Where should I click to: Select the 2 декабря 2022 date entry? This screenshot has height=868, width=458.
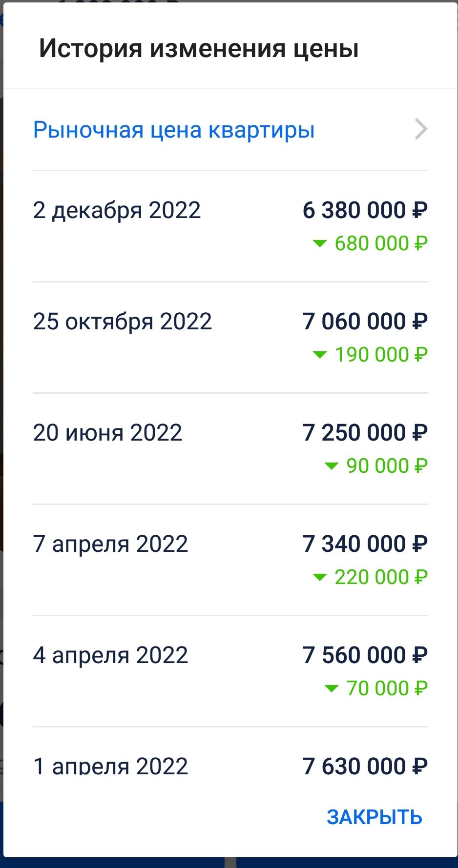pyautogui.click(x=117, y=211)
